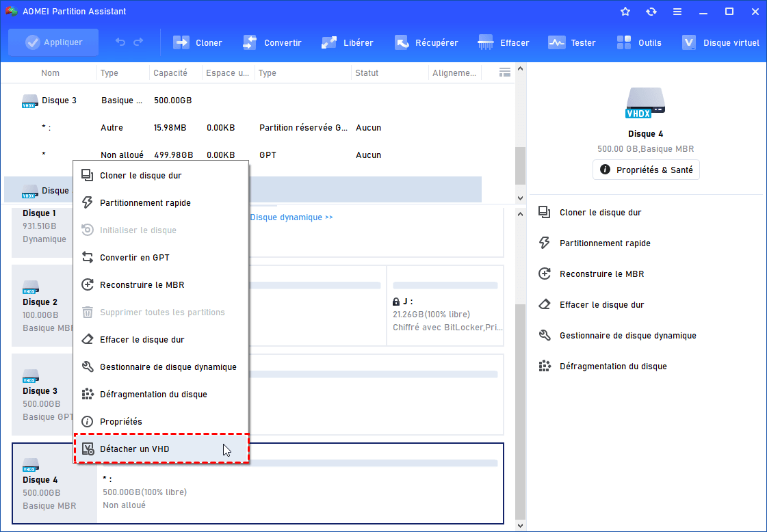Click the defragmentation dots icon in context menu
Screen dimensions: 767x532
(87, 394)
